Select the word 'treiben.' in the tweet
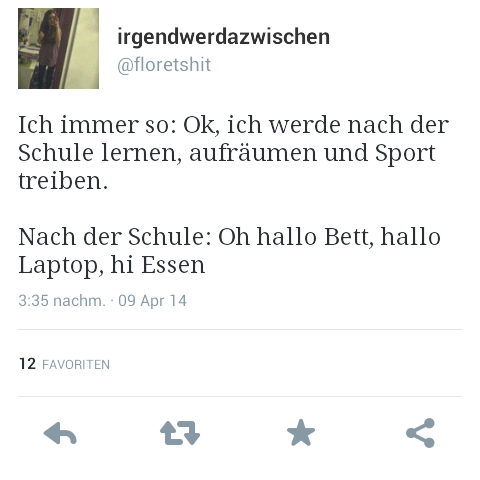This screenshot has height=480, width=480. point(63,181)
